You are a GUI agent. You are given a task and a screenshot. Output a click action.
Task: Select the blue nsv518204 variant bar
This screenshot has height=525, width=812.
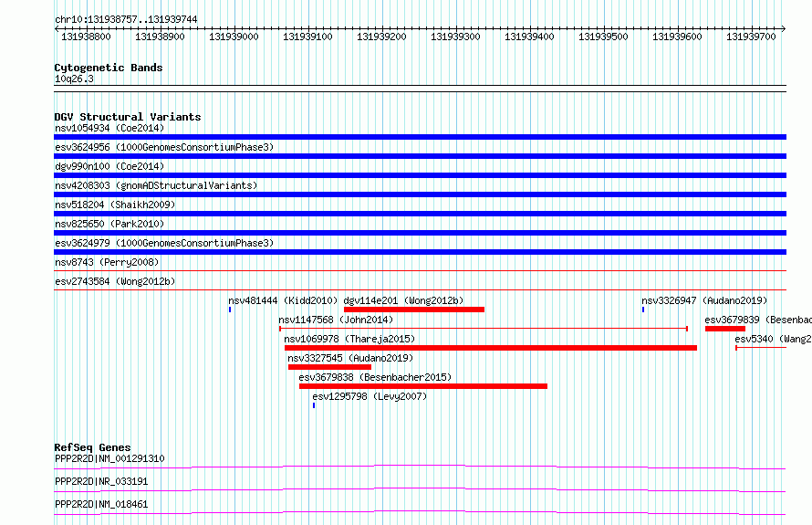click(x=420, y=214)
